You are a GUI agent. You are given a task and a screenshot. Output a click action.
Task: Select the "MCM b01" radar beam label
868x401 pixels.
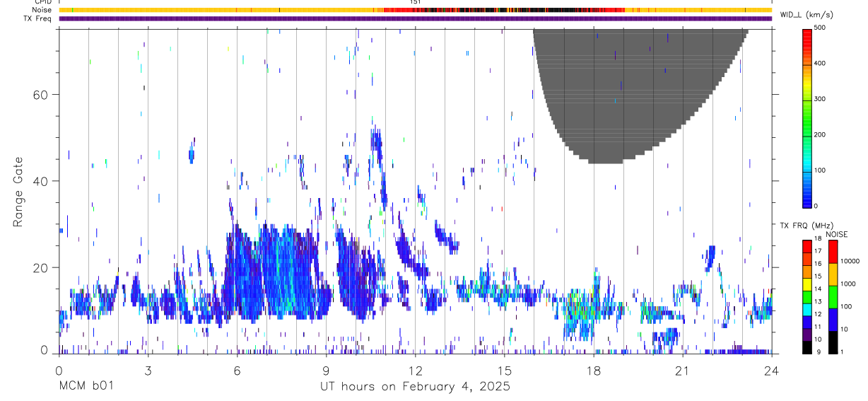pos(86,386)
